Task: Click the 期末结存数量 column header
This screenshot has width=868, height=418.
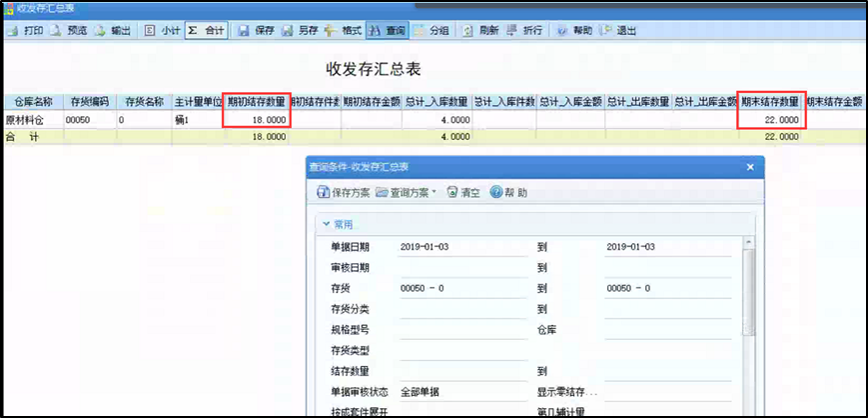Action: coord(770,101)
